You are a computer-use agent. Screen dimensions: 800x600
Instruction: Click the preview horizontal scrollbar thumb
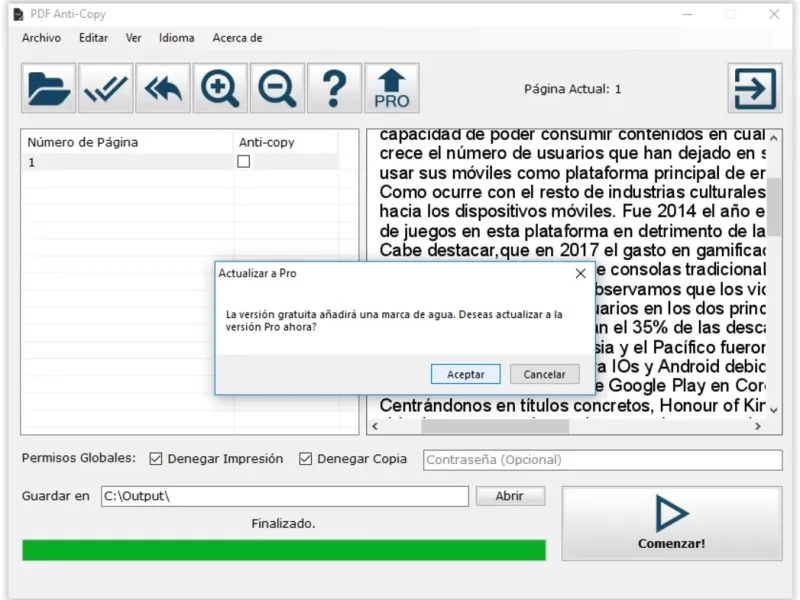pyautogui.click(x=495, y=426)
